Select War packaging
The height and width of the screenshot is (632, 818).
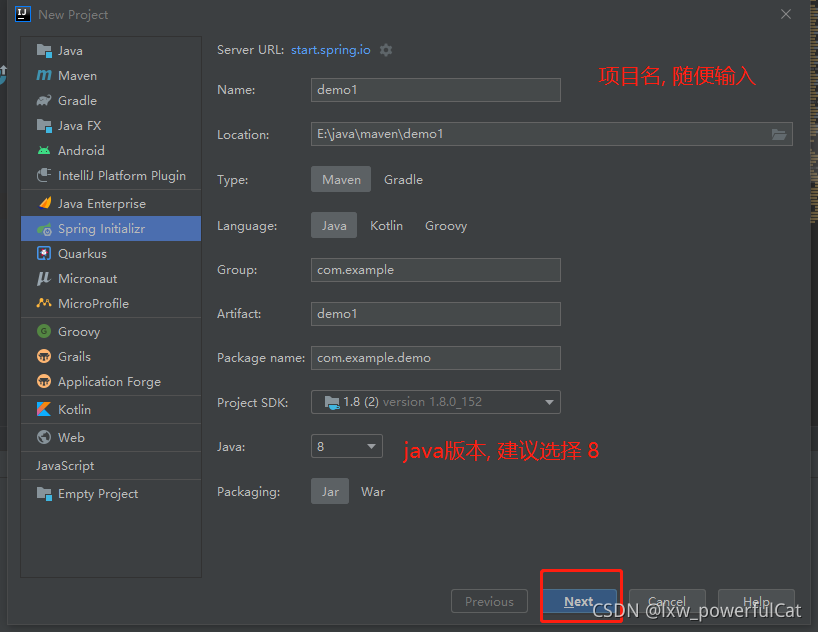(x=373, y=492)
